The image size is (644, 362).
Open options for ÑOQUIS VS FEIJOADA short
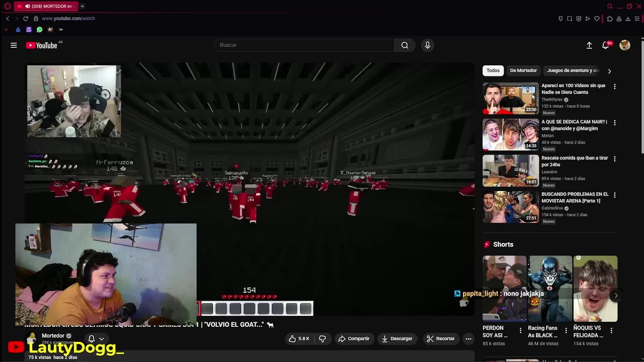tap(611, 331)
